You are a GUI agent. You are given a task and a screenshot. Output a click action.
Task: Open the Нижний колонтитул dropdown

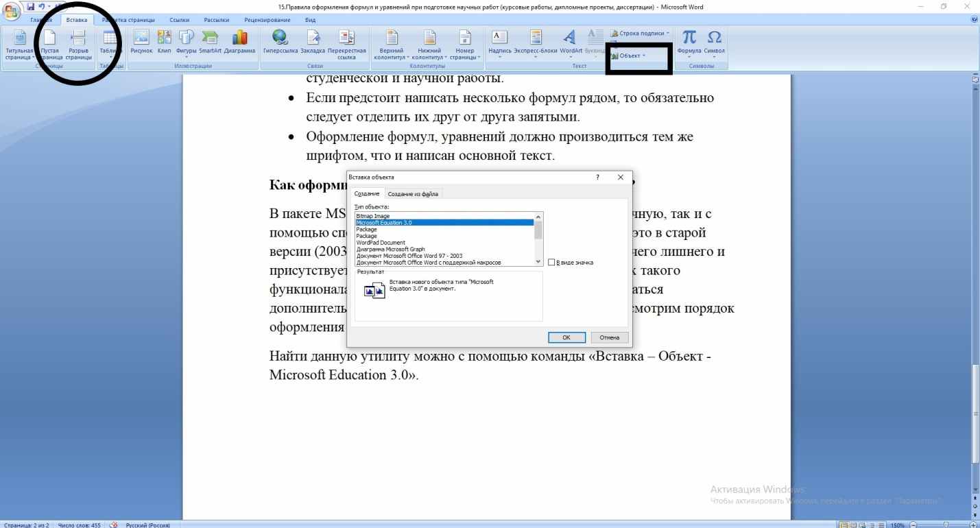[x=429, y=45]
